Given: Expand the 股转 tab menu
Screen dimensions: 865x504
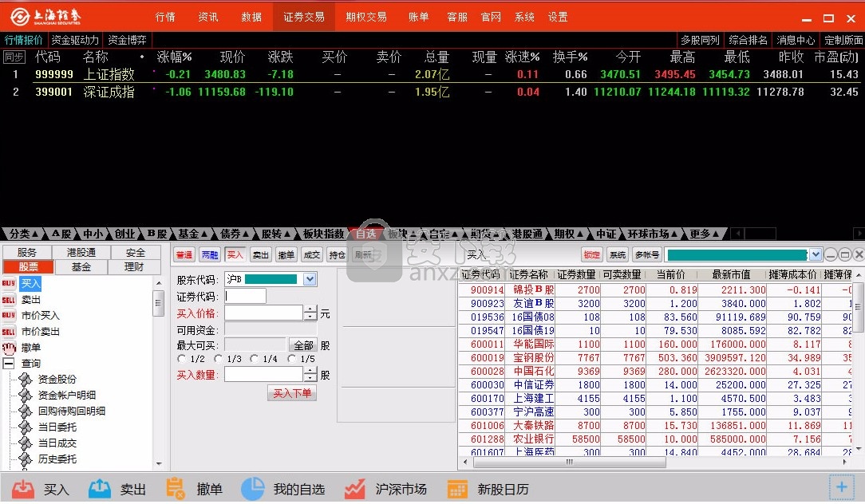Looking at the screenshot, I should pyautogui.click(x=276, y=234).
